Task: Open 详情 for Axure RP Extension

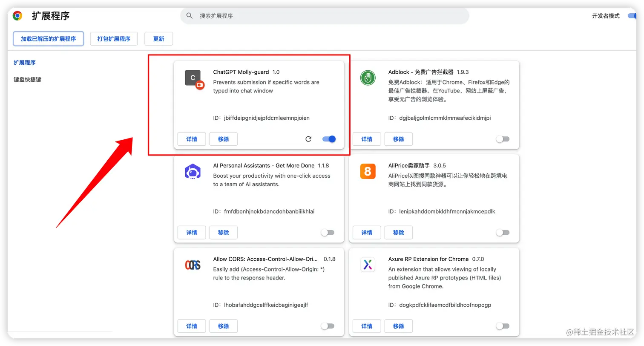Action: (x=367, y=326)
